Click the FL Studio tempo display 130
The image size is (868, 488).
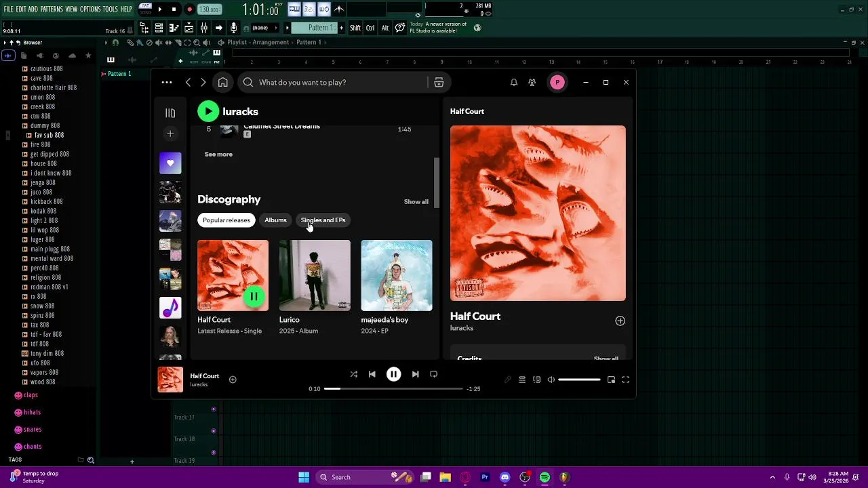tap(210, 9)
